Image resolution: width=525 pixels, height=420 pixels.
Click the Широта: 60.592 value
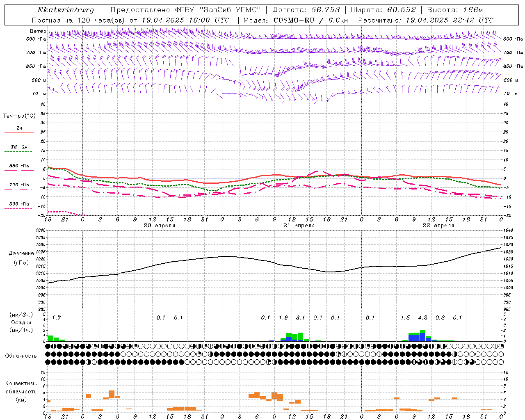[x=383, y=10]
